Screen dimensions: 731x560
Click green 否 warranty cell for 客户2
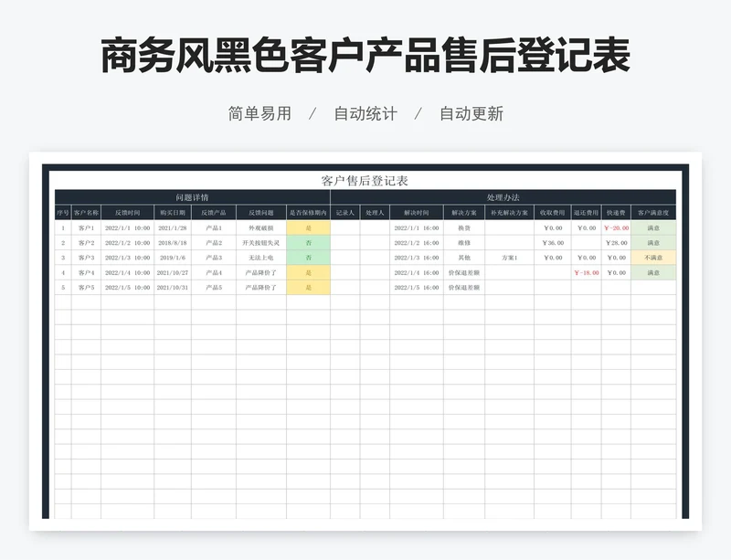pyautogui.click(x=308, y=243)
